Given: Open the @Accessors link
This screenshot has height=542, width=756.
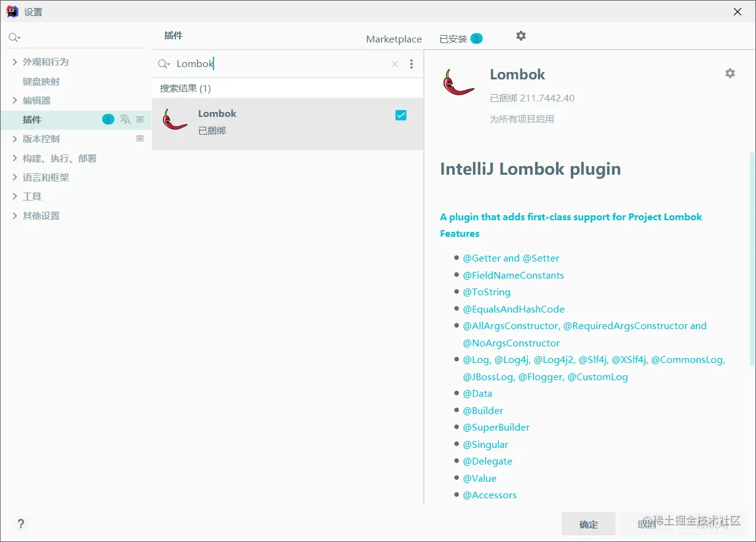Looking at the screenshot, I should tap(490, 495).
